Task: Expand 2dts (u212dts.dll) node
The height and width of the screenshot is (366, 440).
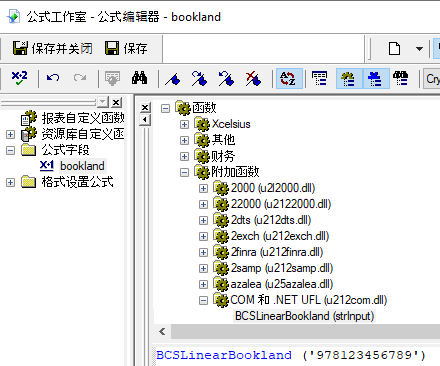Action: click(203, 220)
